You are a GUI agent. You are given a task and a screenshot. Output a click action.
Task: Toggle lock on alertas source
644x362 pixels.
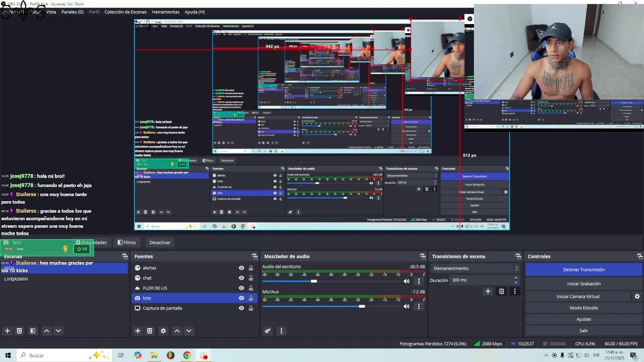[251, 268]
